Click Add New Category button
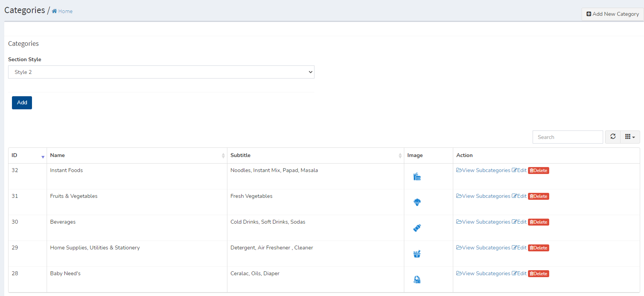 point(612,14)
